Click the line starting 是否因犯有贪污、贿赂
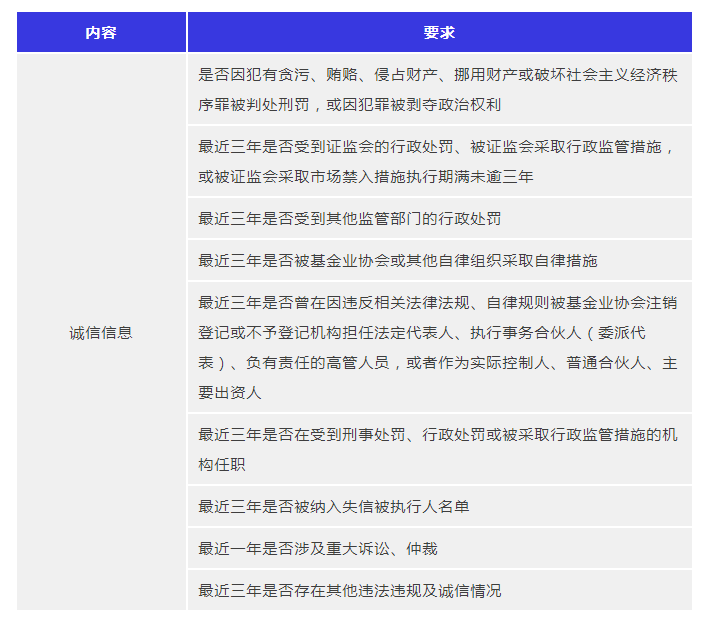 tap(438, 74)
